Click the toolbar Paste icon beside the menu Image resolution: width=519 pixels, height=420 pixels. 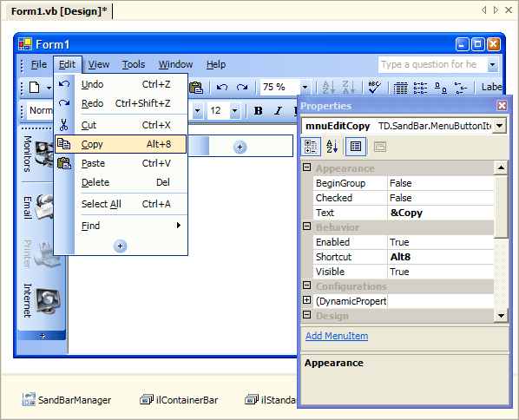[196, 88]
